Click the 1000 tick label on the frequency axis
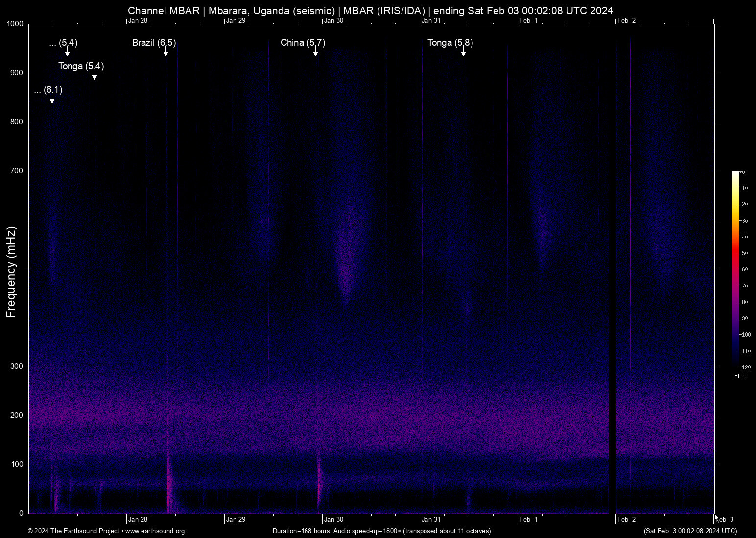The height and width of the screenshot is (538, 756). (x=15, y=24)
